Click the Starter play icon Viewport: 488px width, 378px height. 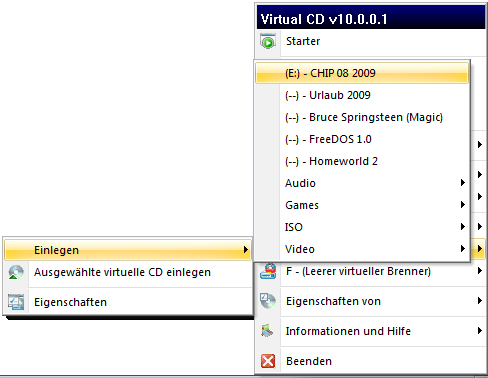(268, 41)
